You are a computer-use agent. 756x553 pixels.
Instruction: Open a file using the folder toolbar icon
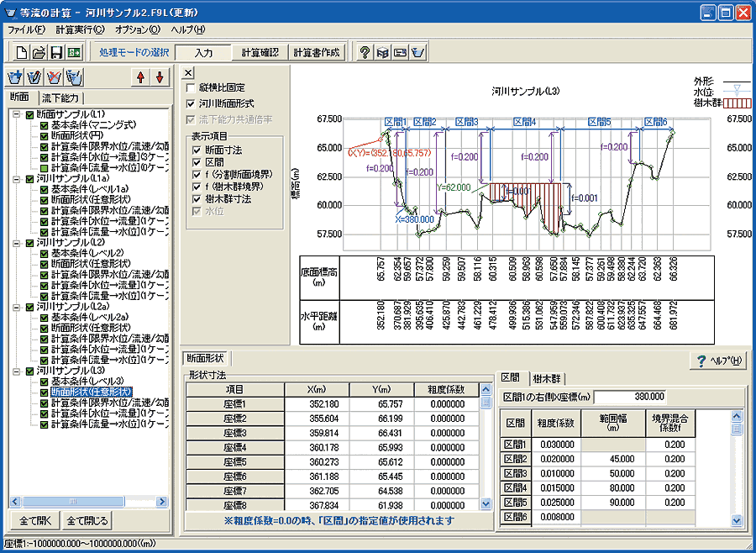tap(39, 52)
